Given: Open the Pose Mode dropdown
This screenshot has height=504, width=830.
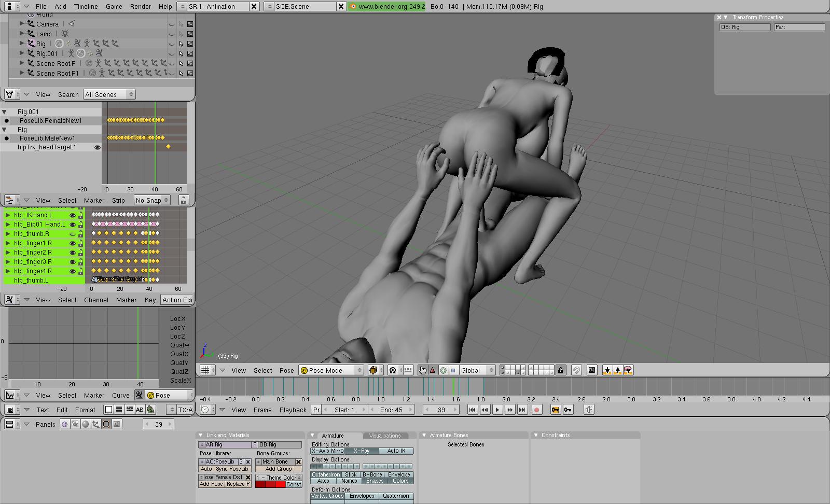Looking at the screenshot, I should pyautogui.click(x=331, y=370).
